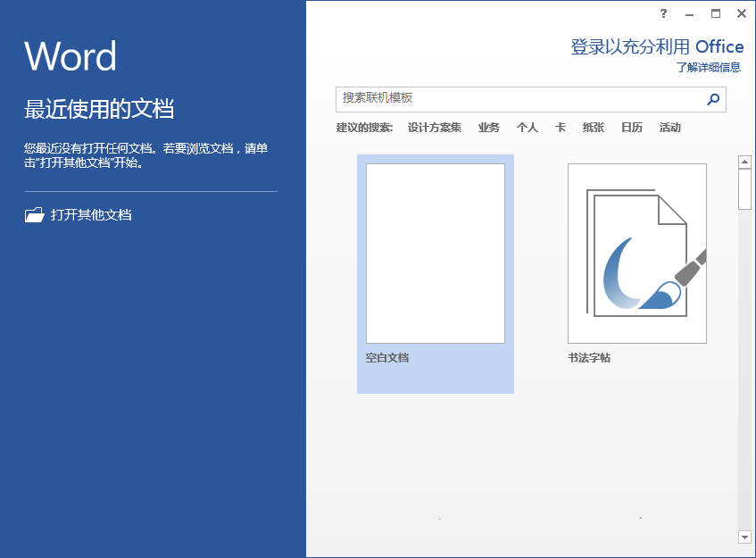
Task: Click 登录以充分利用 Office link
Action: pyautogui.click(x=657, y=46)
